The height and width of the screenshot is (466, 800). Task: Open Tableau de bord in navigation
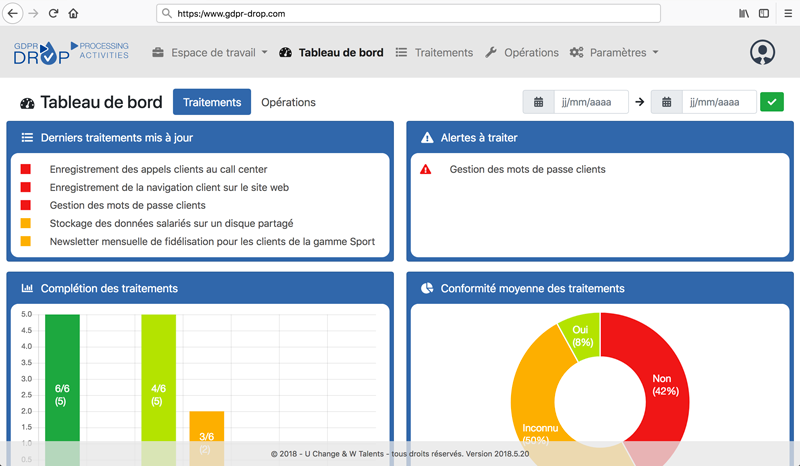341,53
